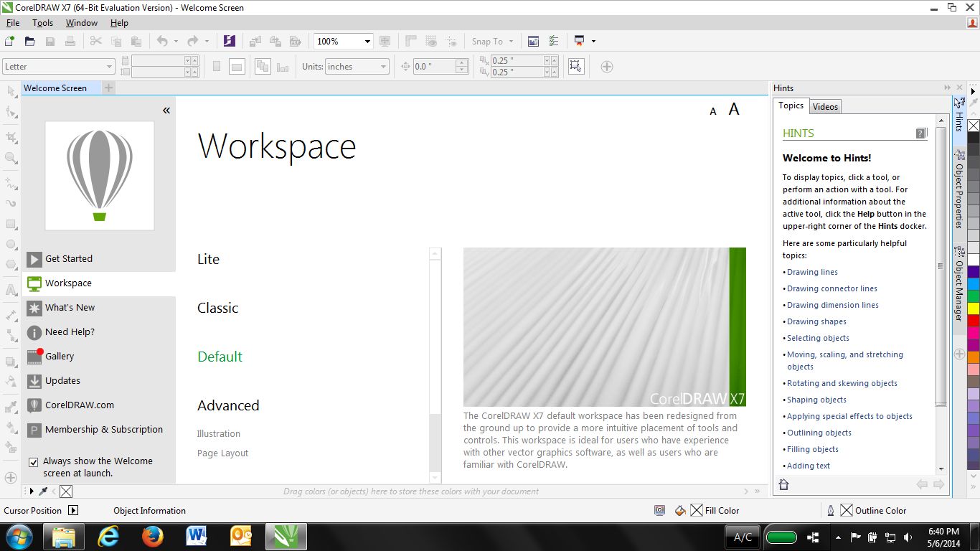Open Microsoft Word from the taskbar

[x=197, y=537]
